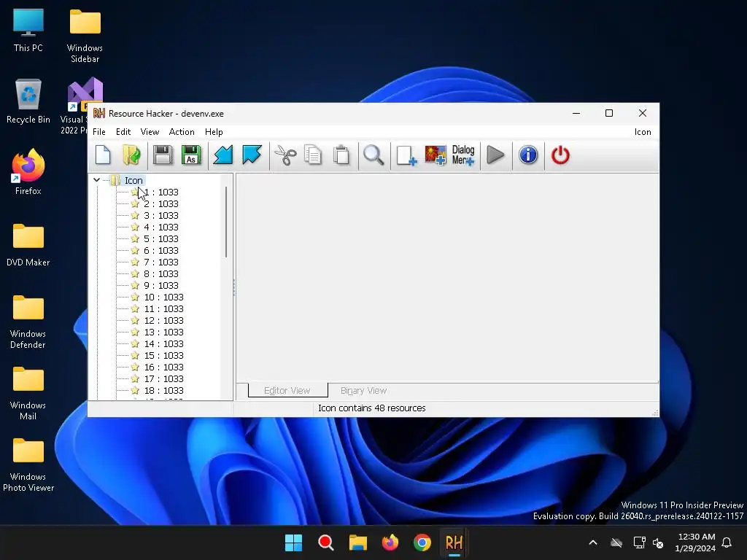Image resolution: width=747 pixels, height=560 pixels.
Task: Select icon resource '12 : 1033'
Action: 164,321
